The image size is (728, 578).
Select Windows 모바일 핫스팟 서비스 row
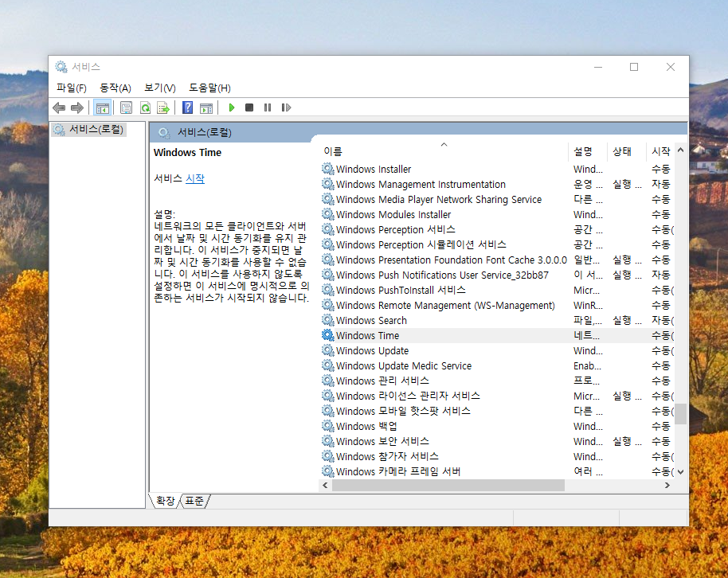point(497,411)
